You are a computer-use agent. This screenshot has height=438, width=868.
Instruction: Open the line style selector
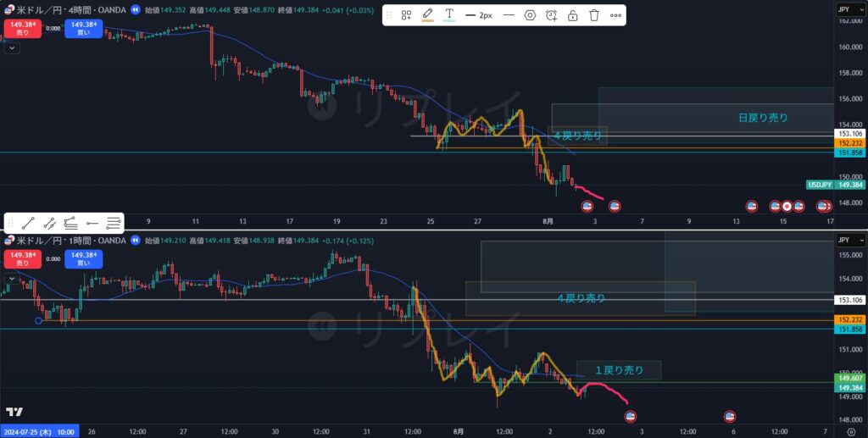(509, 15)
